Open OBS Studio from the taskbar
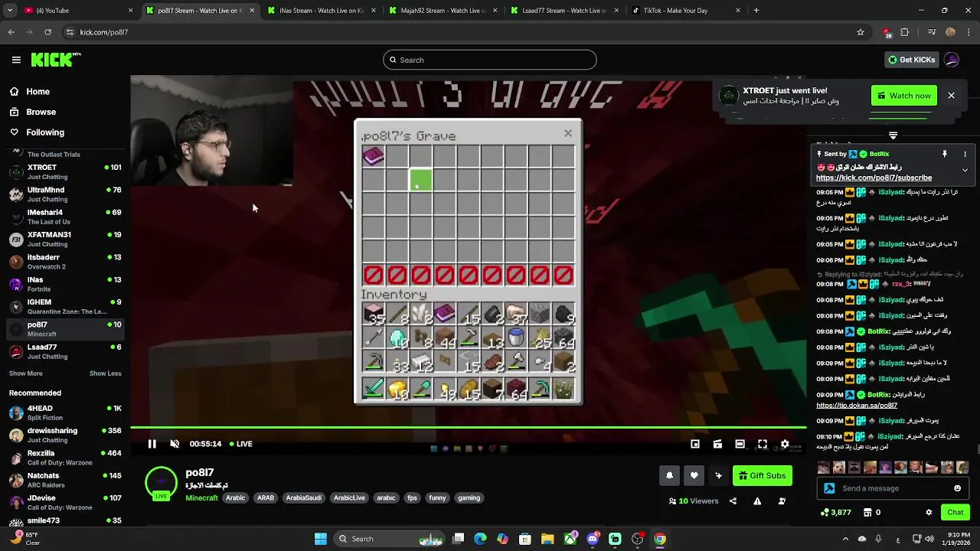Screen dimensions: 980x551 point(637,539)
